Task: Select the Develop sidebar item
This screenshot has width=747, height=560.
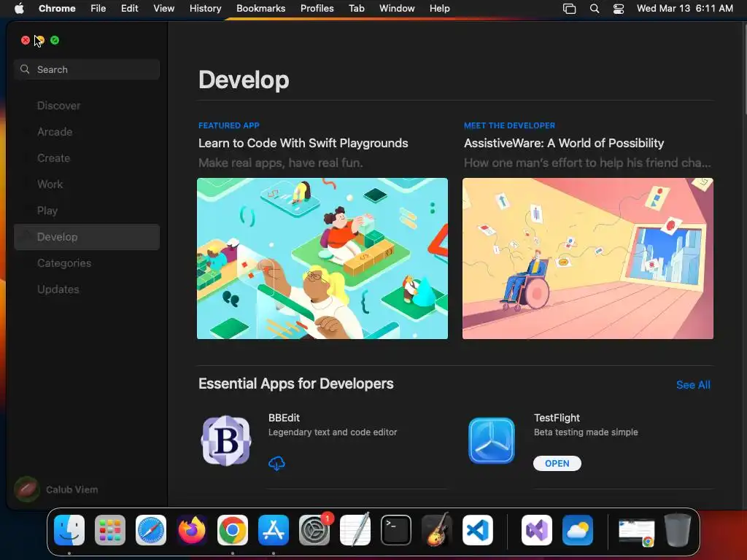Action: click(x=87, y=237)
